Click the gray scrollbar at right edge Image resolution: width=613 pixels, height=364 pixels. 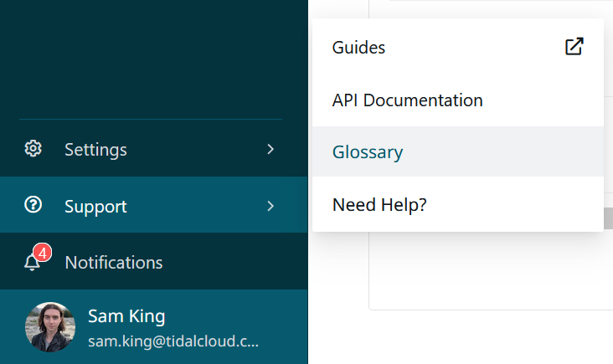[x=608, y=219]
